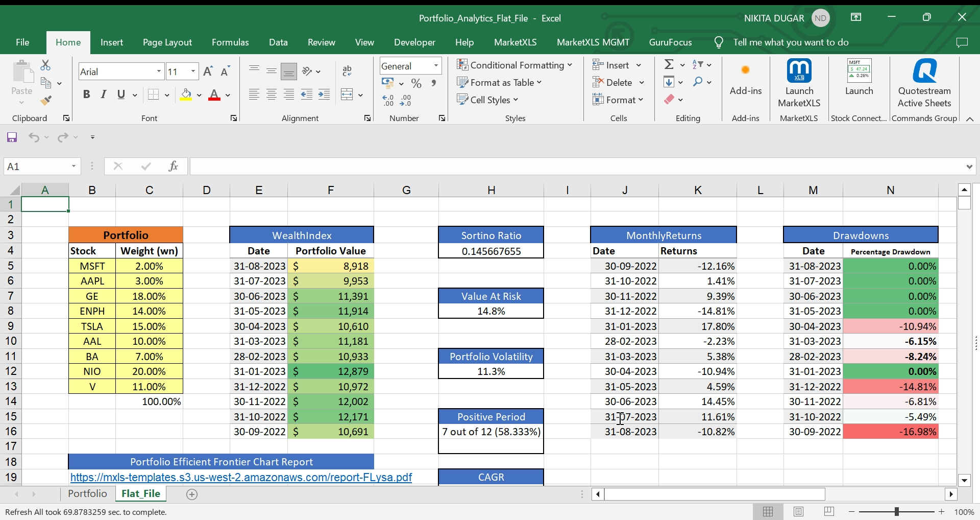Click the Decrease Indent icon
Screen dimensions: 980x520
point(307,94)
